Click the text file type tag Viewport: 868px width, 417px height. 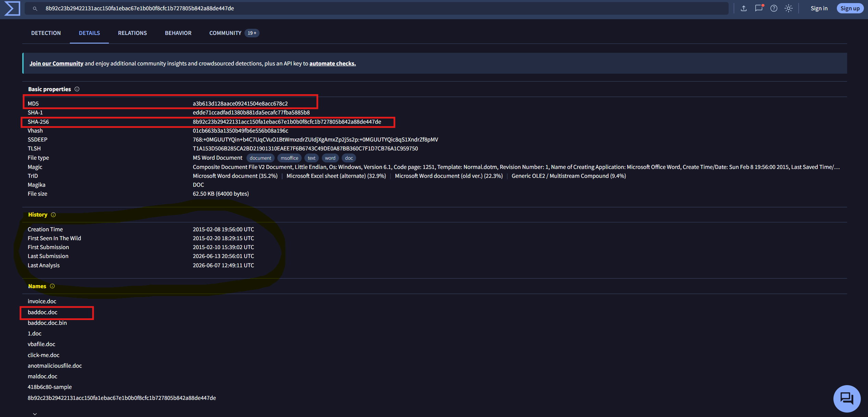tap(312, 158)
